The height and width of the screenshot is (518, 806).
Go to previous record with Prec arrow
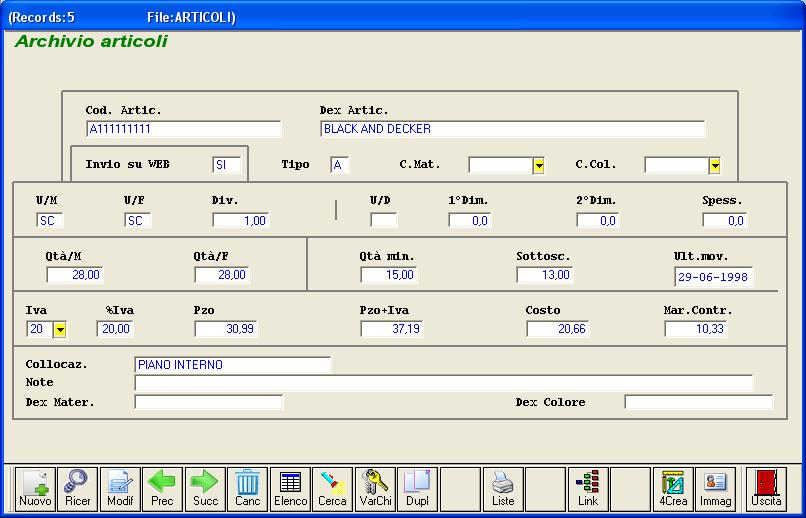[162, 489]
